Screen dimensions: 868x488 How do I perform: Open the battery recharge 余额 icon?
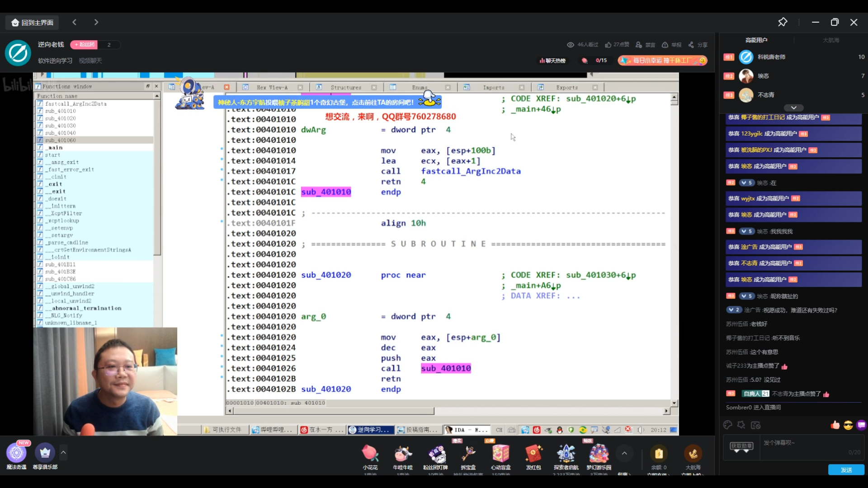[659, 454]
